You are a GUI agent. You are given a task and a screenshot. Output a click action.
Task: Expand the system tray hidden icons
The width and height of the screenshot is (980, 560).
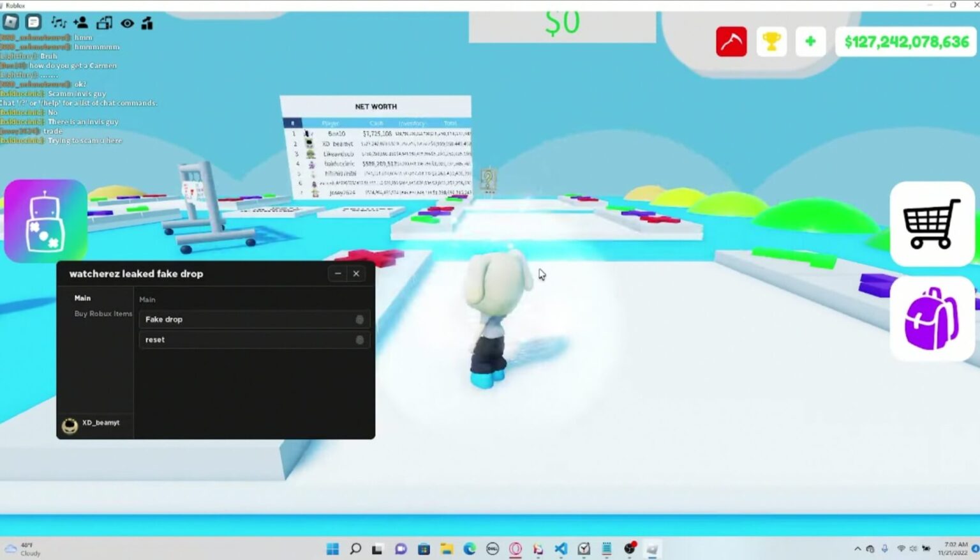point(857,549)
